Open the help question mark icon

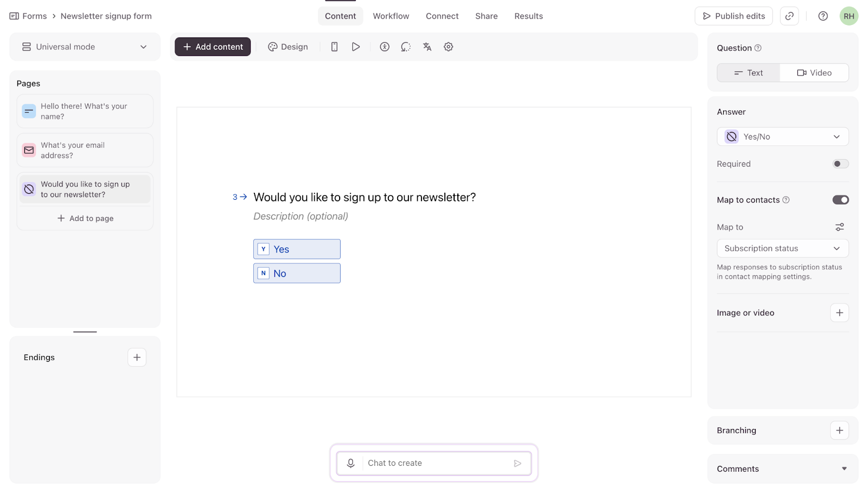(x=823, y=16)
